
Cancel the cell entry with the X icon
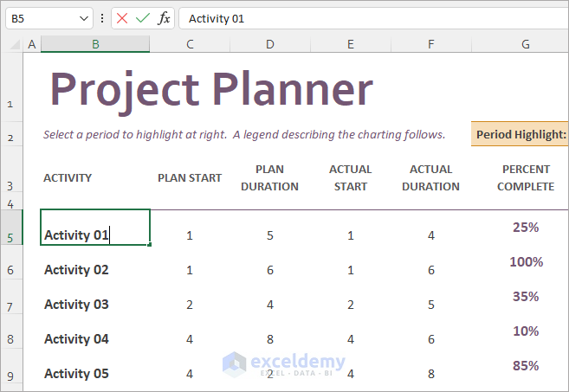(x=122, y=18)
